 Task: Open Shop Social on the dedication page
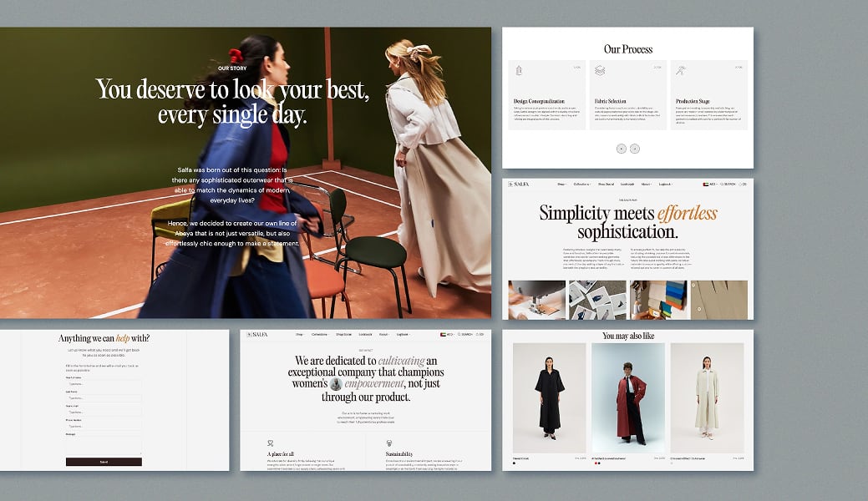(x=343, y=334)
